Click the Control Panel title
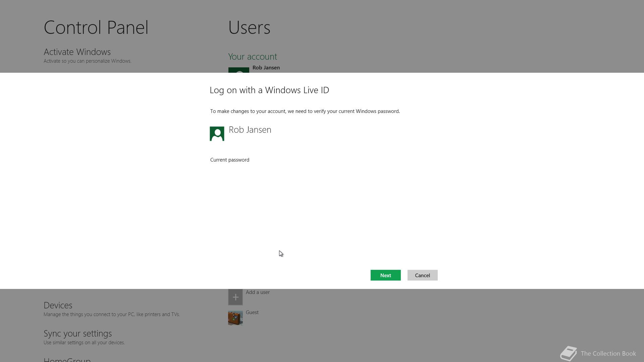The image size is (644, 362). 96,27
